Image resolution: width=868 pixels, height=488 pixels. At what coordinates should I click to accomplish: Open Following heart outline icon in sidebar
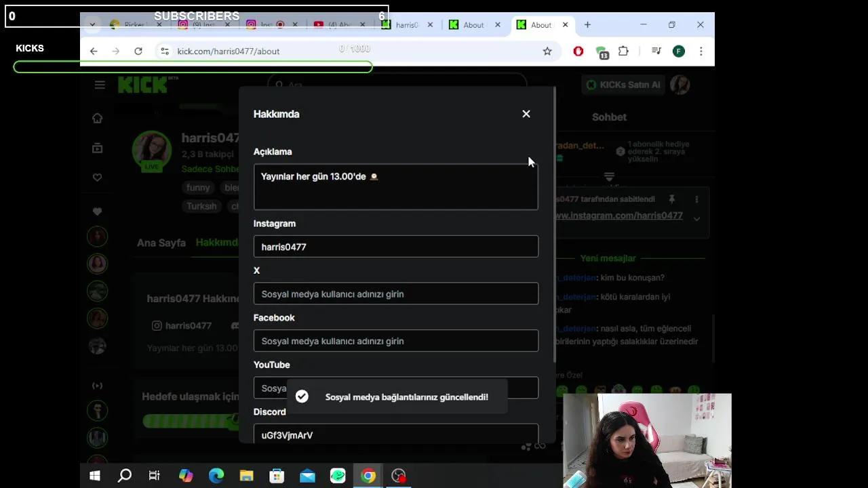(98, 178)
